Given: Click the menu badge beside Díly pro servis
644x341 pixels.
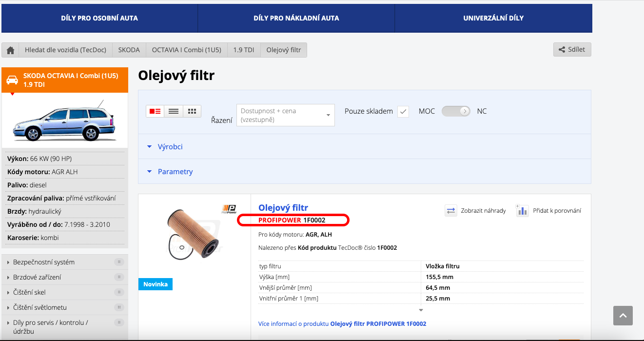Looking at the screenshot, I should click(x=118, y=322).
